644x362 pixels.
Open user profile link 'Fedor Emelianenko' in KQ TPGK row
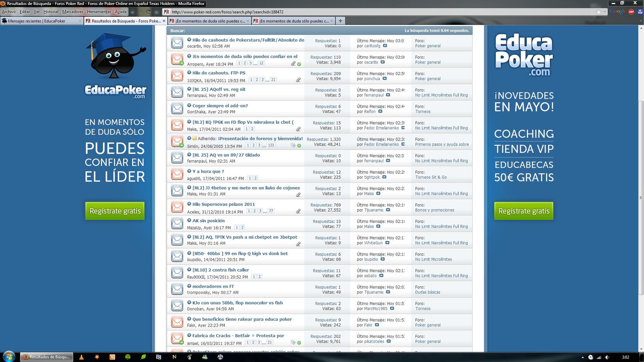(382, 128)
